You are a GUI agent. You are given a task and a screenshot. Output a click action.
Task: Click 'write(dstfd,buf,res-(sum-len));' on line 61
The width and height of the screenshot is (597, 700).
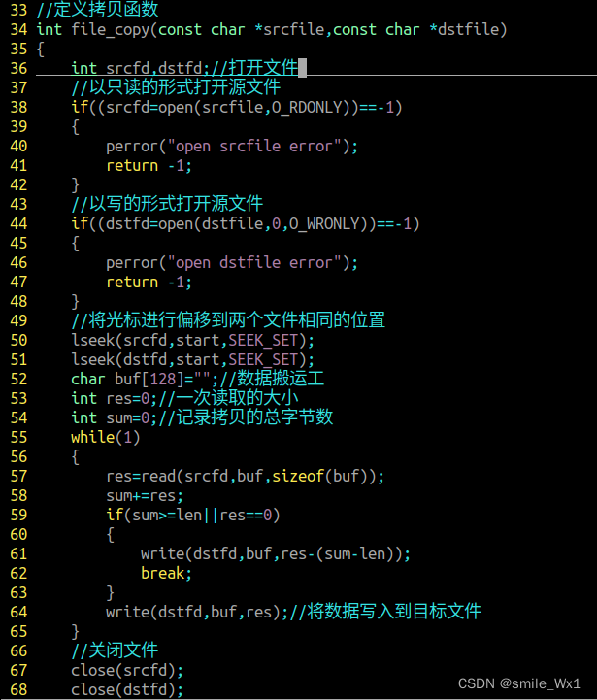(x=276, y=553)
